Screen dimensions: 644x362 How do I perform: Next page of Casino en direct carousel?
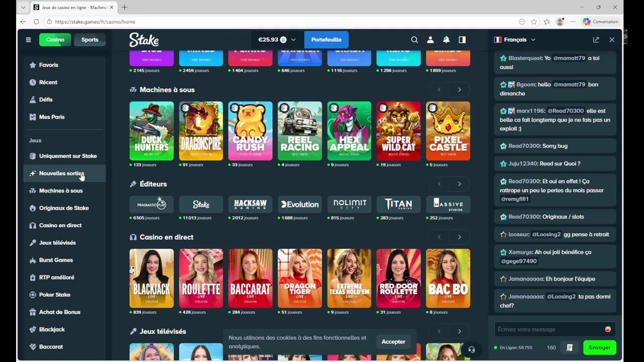[x=459, y=237]
